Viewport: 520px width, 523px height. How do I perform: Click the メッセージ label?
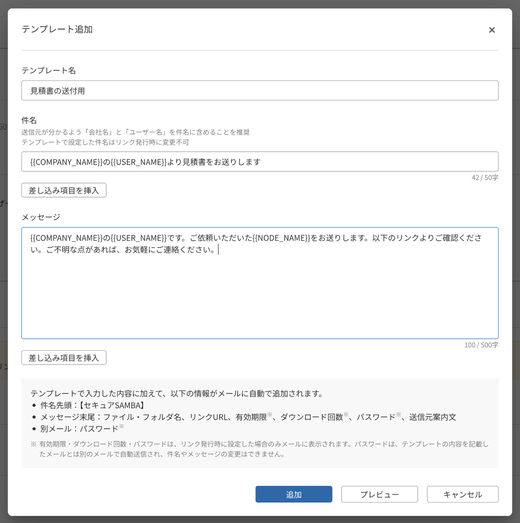click(x=41, y=217)
